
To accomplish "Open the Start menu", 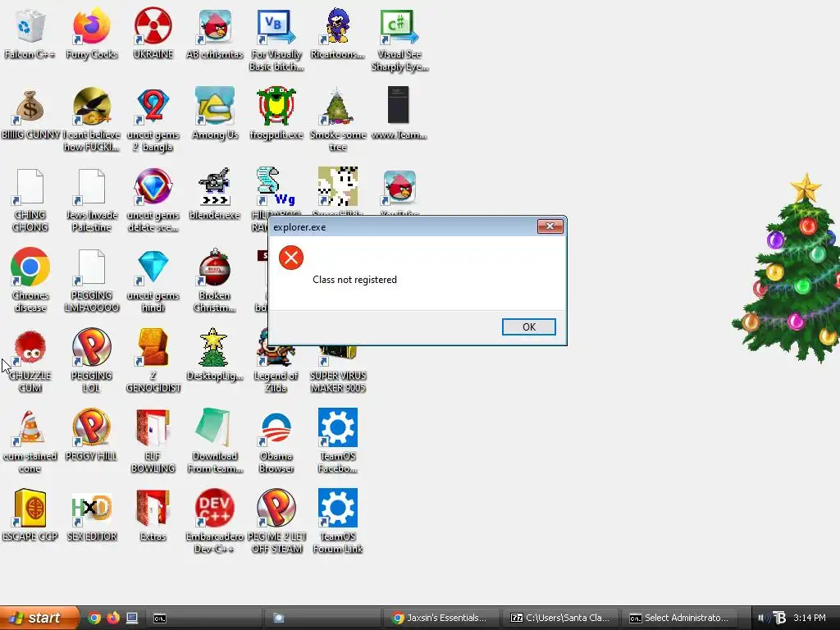I will 39,618.
